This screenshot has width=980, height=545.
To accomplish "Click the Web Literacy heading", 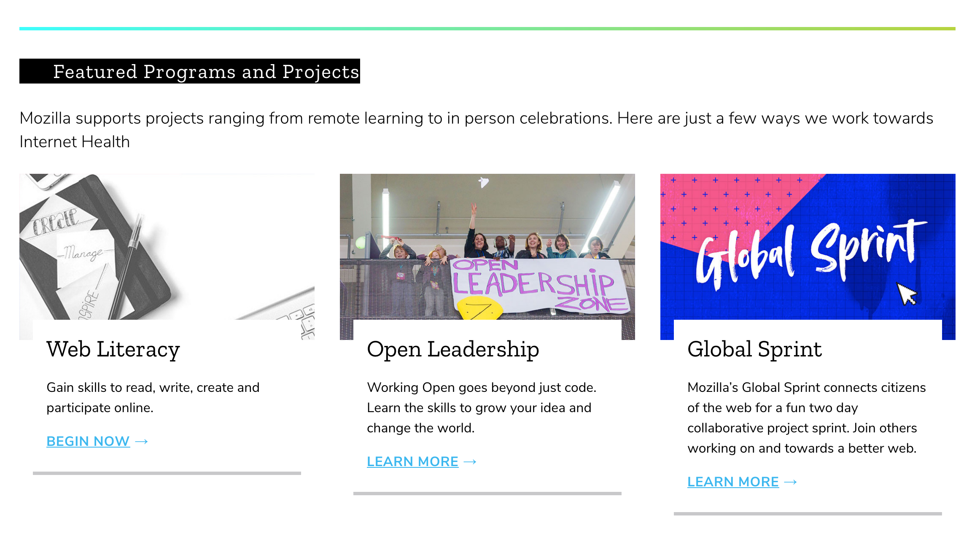I will 113,350.
